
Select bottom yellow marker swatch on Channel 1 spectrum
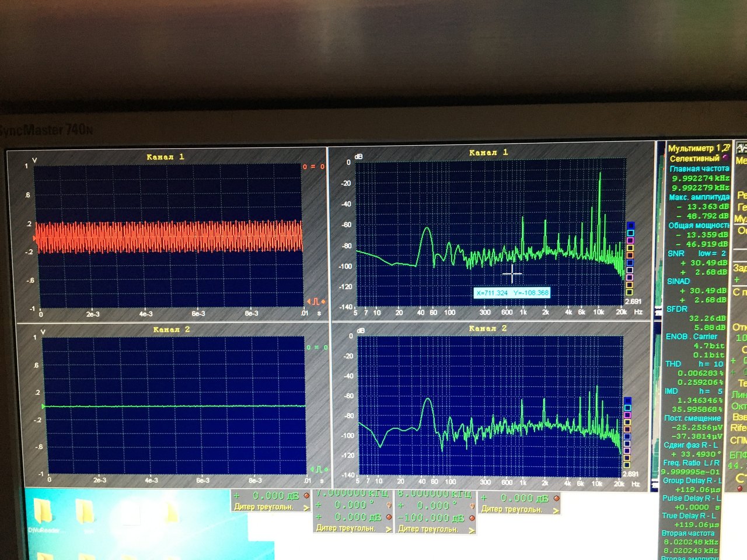tap(629, 292)
